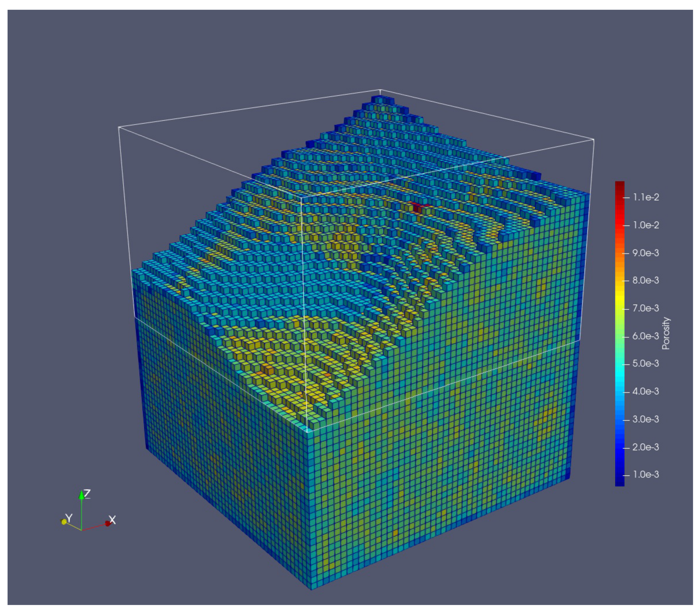Click the 1.0e-3 legend tick label

coord(646,474)
